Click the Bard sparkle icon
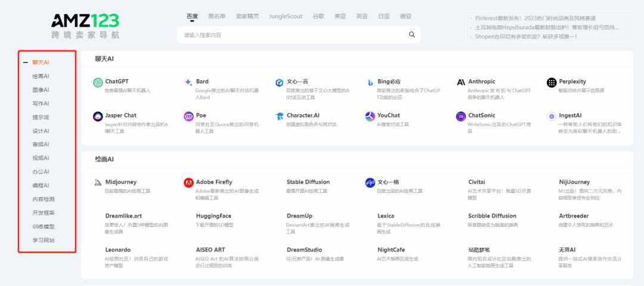 pos(188,82)
